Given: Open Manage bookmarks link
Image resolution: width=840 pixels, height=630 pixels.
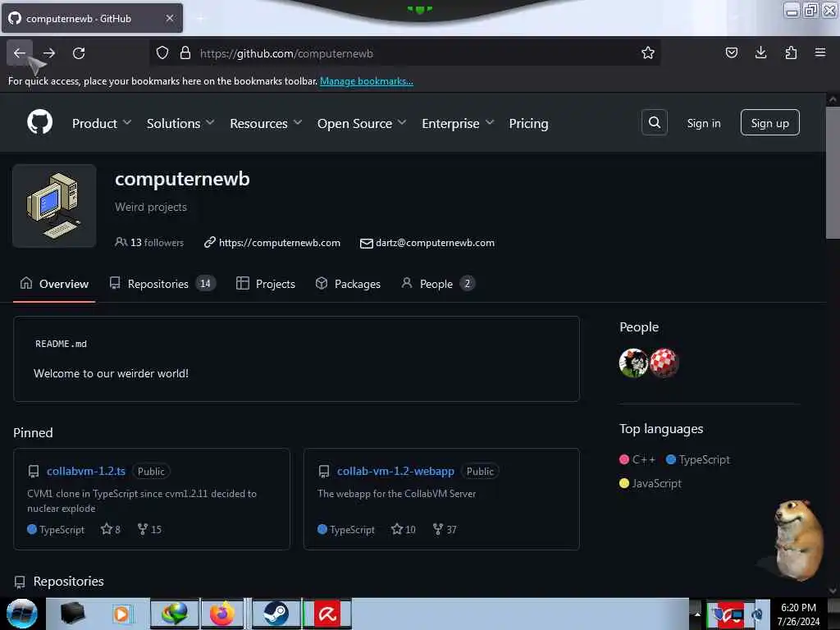Looking at the screenshot, I should point(367,81).
